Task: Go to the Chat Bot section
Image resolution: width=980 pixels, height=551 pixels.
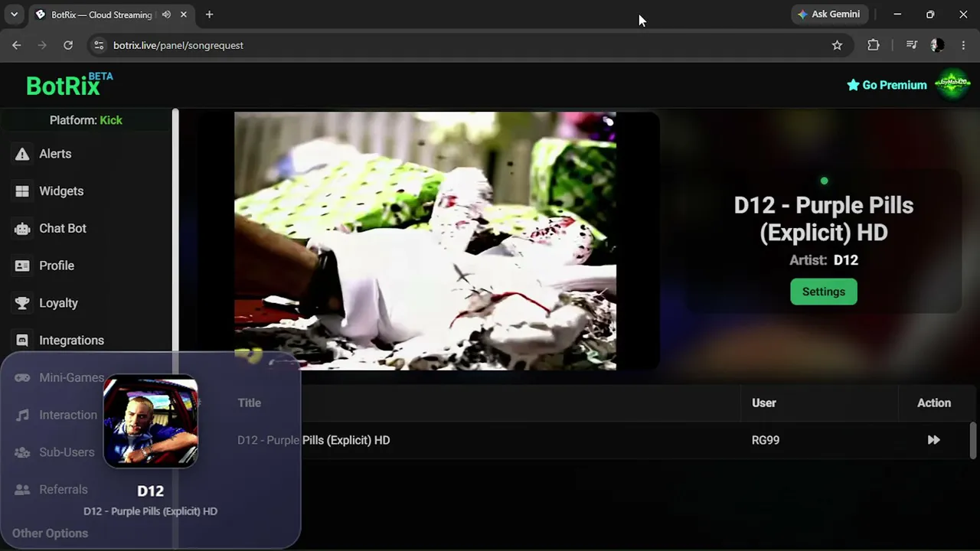Action: [x=63, y=229]
